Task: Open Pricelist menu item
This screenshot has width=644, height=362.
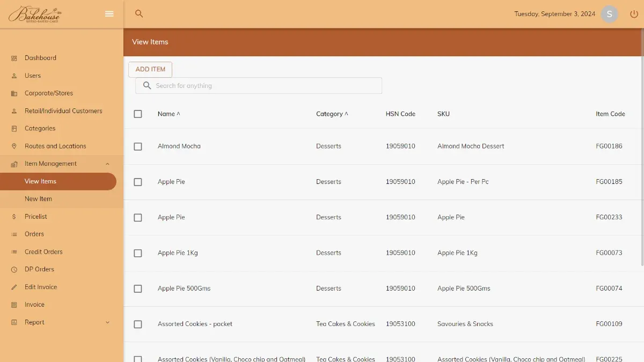Action: pyautogui.click(x=36, y=217)
